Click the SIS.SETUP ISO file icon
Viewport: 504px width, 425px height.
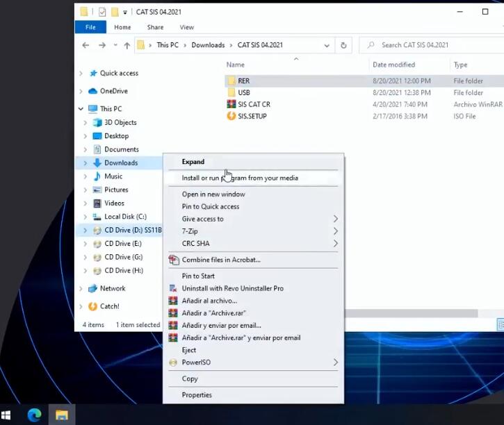[x=231, y=116]
